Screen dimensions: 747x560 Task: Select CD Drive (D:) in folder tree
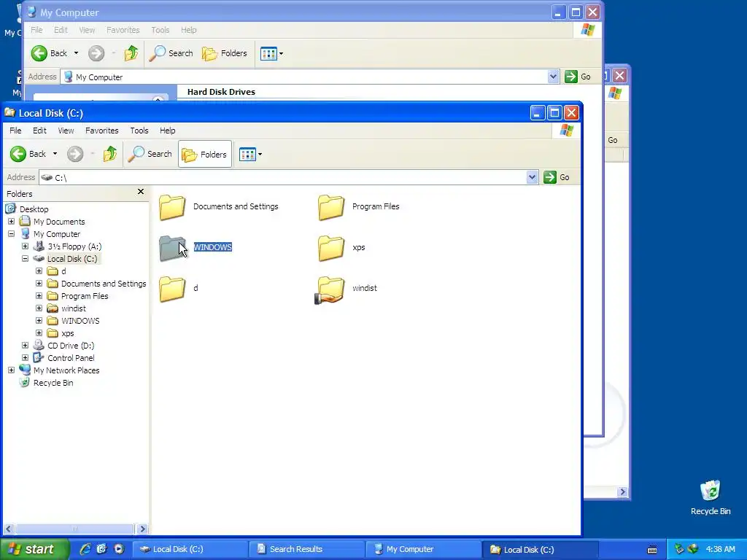[71, 346]
